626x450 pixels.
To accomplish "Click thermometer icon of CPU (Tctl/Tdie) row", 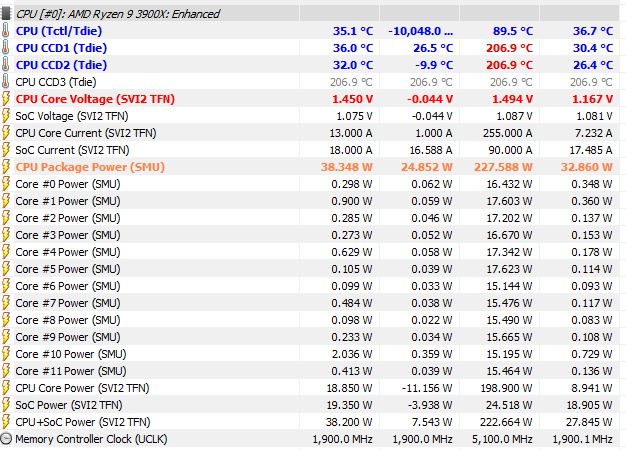I will 6,31.
